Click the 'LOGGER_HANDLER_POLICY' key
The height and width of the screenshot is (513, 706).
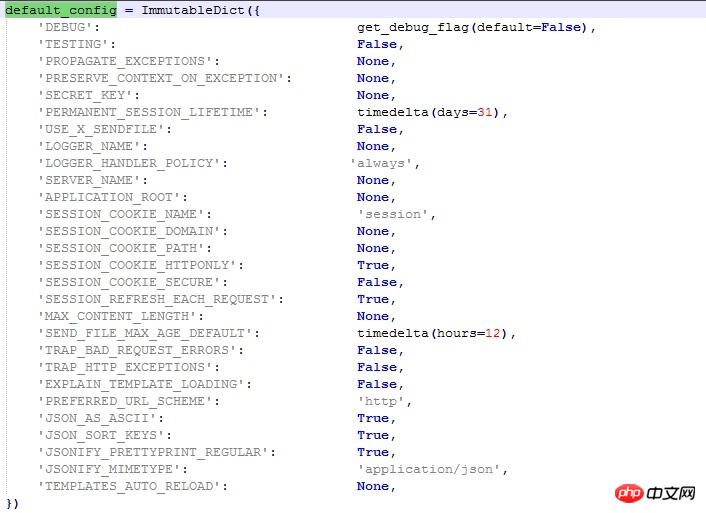(129, 163)
